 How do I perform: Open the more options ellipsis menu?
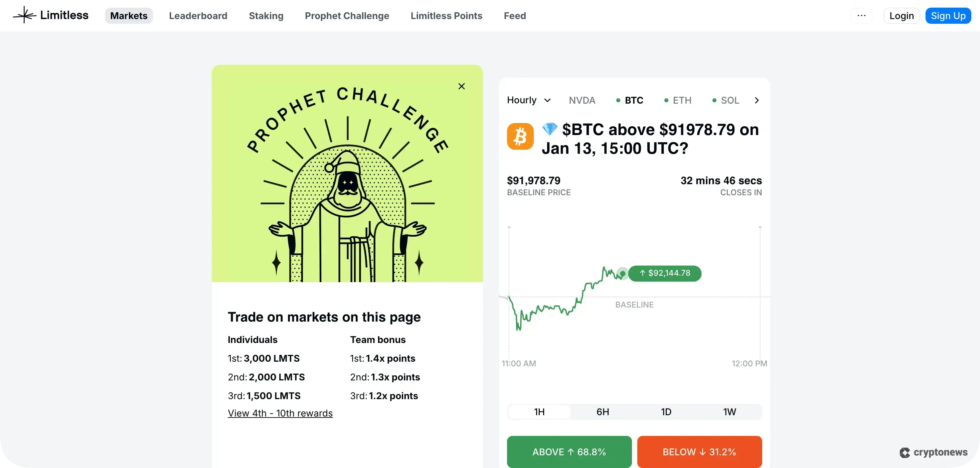(x=861, y=16)
